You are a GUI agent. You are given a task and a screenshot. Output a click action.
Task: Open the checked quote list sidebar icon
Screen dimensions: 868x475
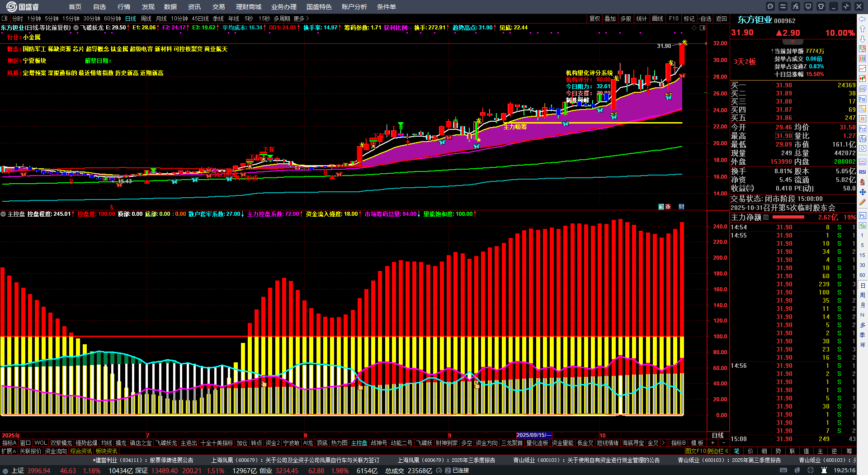[863, 49]
